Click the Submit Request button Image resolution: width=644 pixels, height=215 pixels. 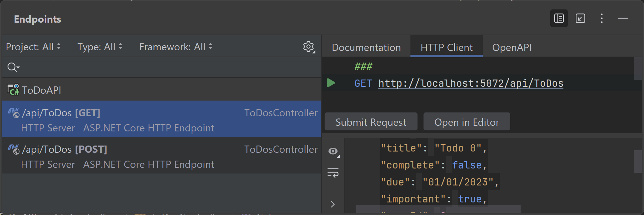[371, 122]
